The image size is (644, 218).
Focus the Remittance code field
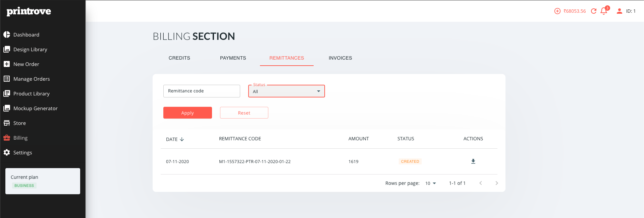coord(202,91)
